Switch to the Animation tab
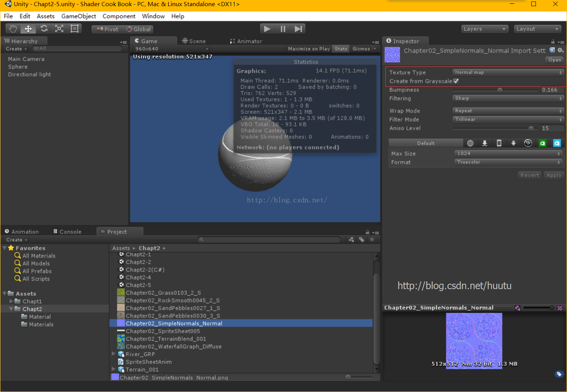 pos(22,232)
